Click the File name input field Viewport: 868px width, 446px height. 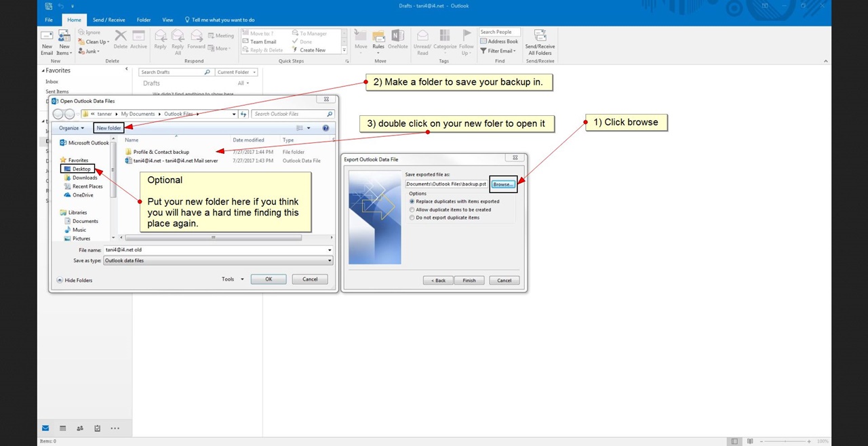coord(218,249)
